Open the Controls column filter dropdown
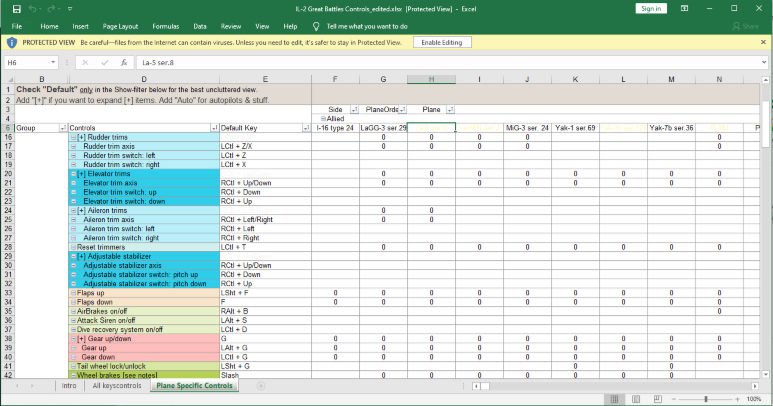 [214, 128]
